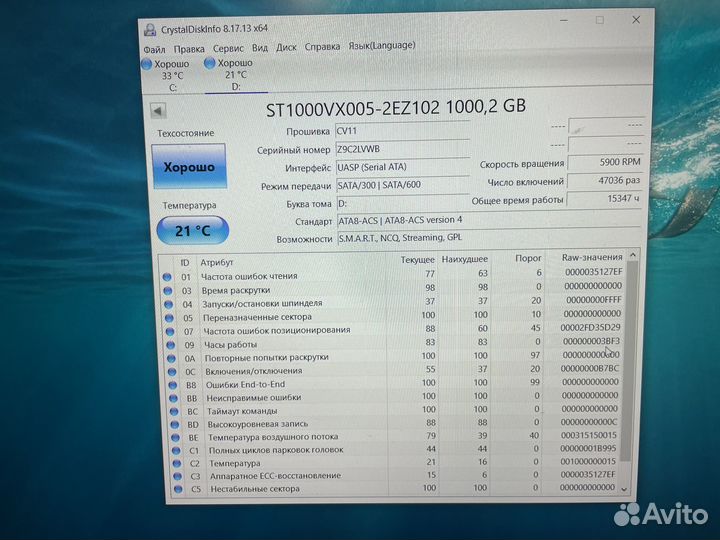The height and width of the screenshot is (540, 720).
Task: Select the Частота ошибок чтения row
Action: [393, 275]
